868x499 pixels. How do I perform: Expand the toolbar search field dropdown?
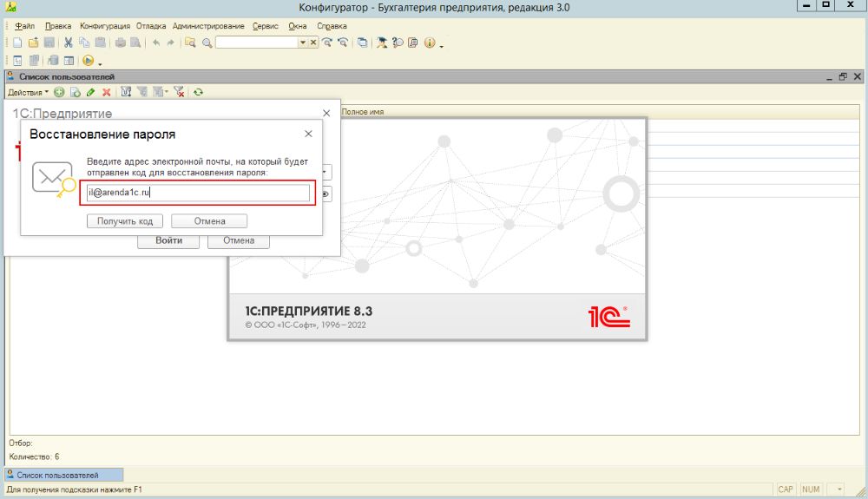pyautogui.click(x=303, y=43)
